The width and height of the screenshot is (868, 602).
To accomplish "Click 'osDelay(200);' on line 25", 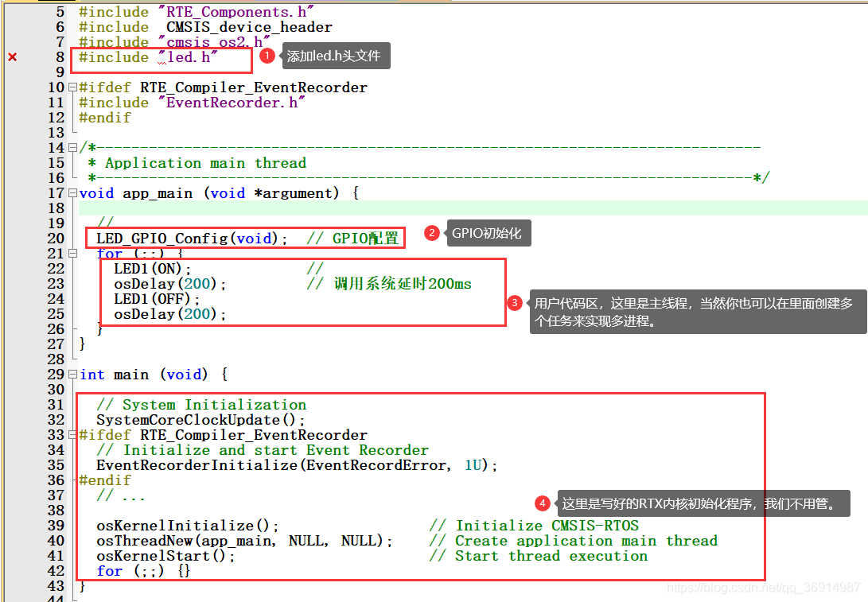I will [x=170, y=314].
